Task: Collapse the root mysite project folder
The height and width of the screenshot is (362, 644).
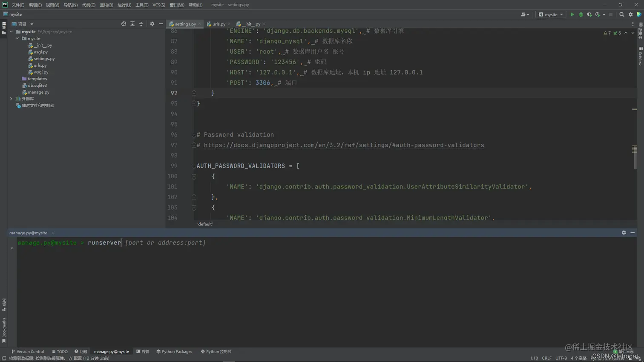Action: 11,31
